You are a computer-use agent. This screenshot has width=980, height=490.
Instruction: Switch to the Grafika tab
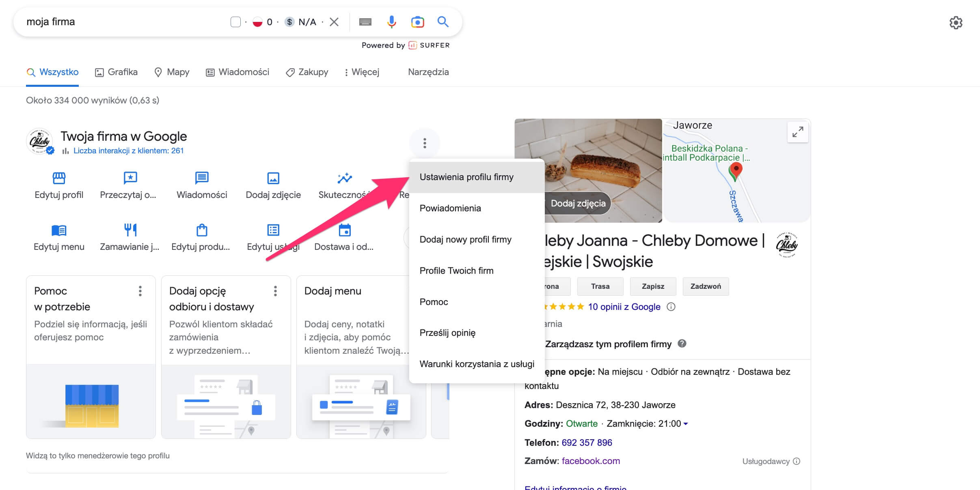coord(117,72)
